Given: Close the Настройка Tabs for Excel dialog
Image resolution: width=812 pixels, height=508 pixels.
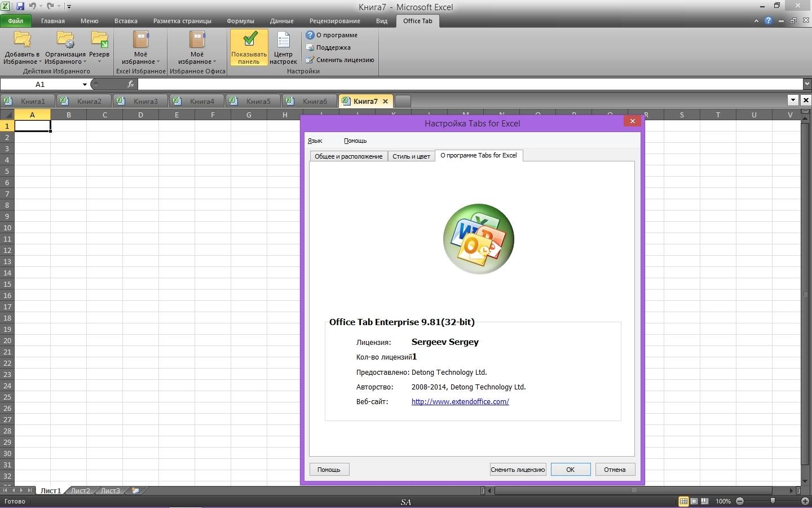Looking at the screenshot, I should (633, 121).
